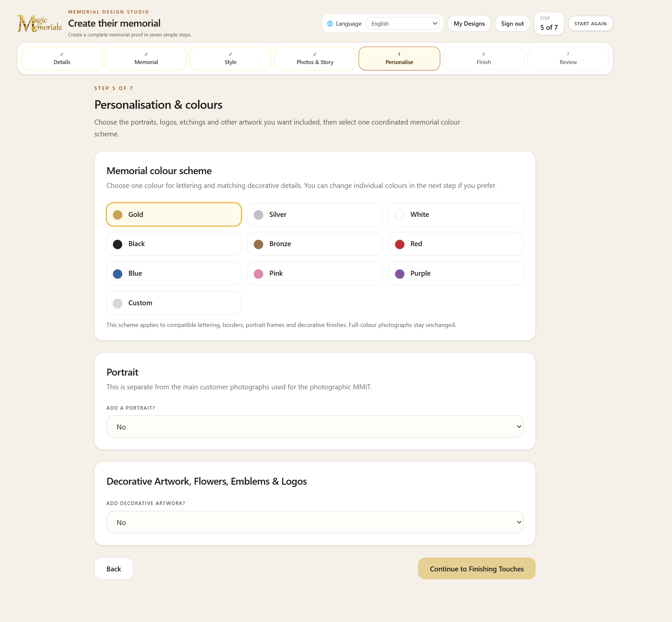This screenshot has width=672, height=622.
Task: Choose the Custom colour option
Action: click(x=174, y=303)
